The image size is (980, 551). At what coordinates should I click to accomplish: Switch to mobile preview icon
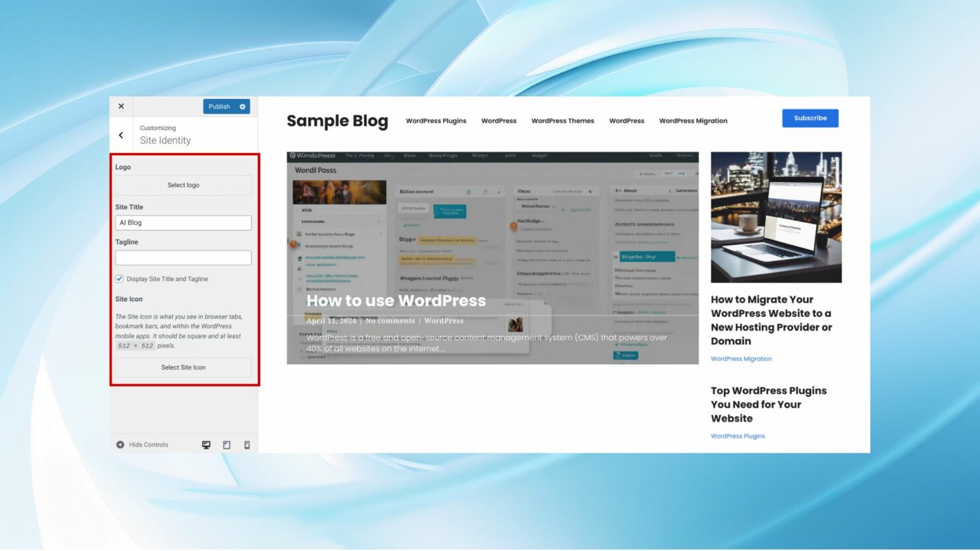click(x=247, y=445)
